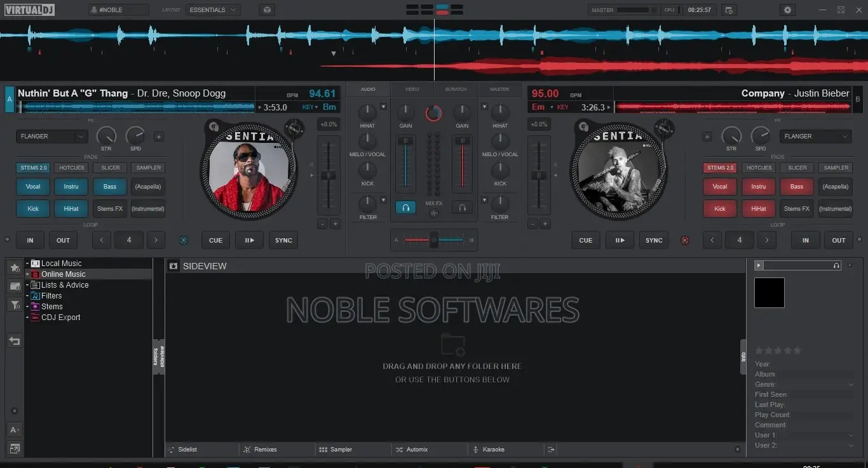Toggle the HiHat stem pad on deck A
This screenshot has height=468, width=868.
[71, 208]
